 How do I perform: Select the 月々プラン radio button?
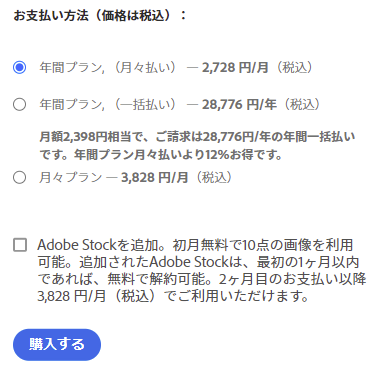pyautogui.click(x=19, y=177)
